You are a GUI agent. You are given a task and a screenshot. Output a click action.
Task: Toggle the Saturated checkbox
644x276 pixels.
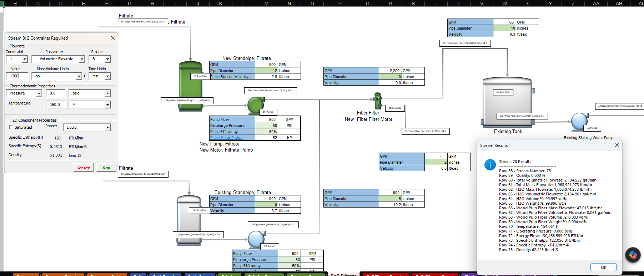pyautogui.click(x=11, y=127)
